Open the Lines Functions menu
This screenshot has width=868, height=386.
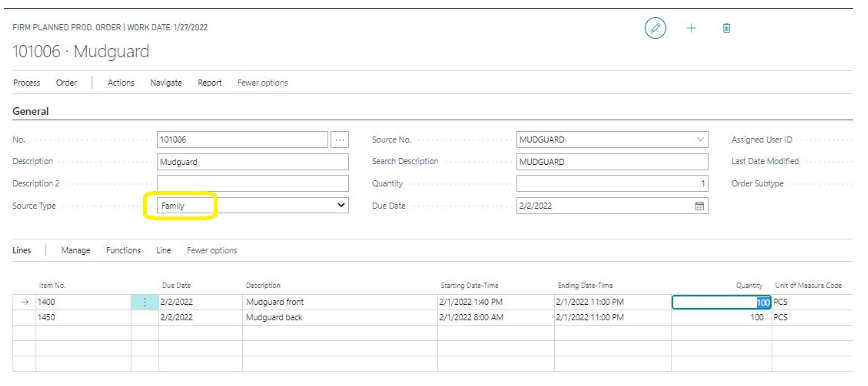coord(123,250)
